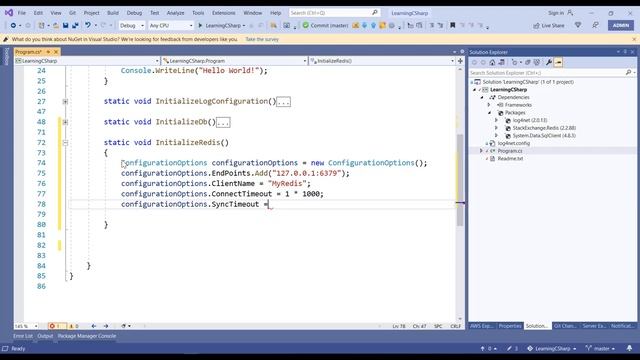Click the master branch status bar button
640x360 pixels.
(x=600, y=348)
